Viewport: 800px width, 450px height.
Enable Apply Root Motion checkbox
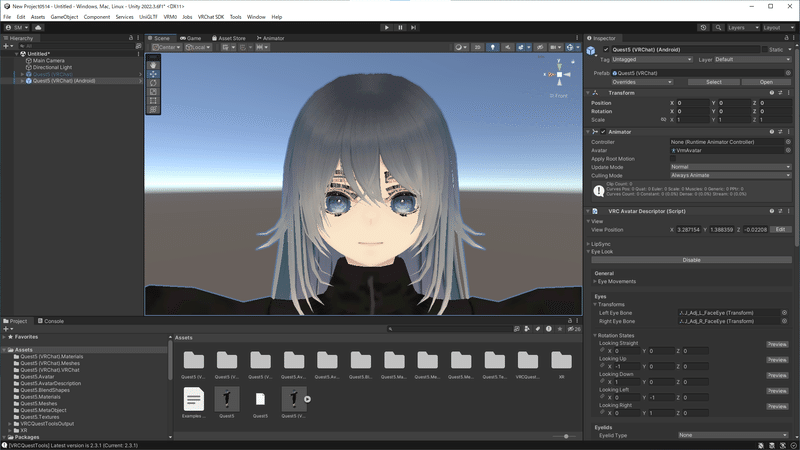click(673, 159)
